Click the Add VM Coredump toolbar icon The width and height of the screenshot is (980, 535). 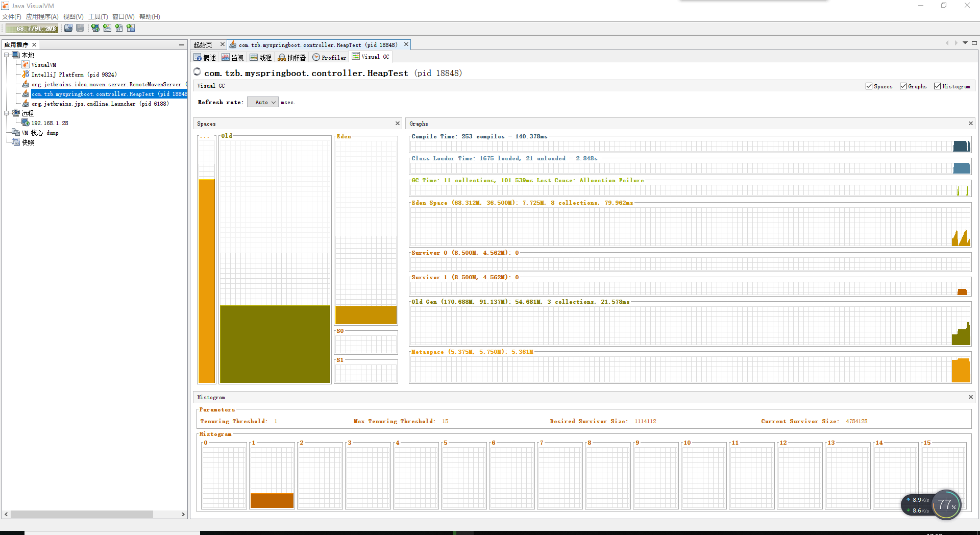tap(119, 28)
